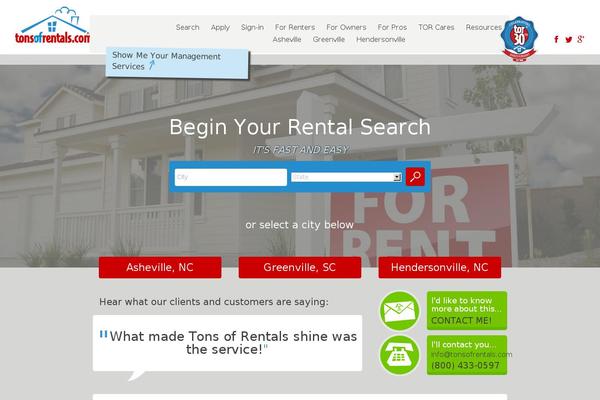Click the (800) 433-0597 phone number
Screen dimensions: 600x400
pyautogui.click(x=465, y=365)
